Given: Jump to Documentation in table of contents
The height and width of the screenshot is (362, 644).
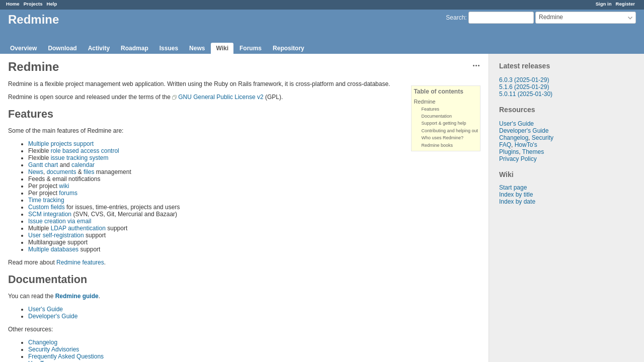Looking at the screenshot, I should tap(436, 116).
